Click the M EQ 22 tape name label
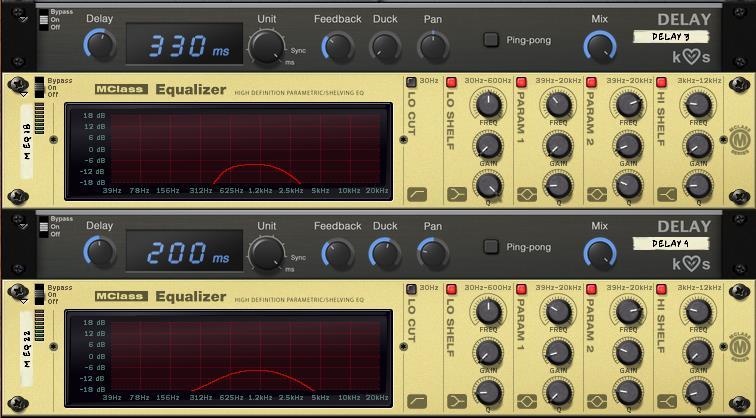756x418 pixels. pyautogui.click(x=27, y=349)
